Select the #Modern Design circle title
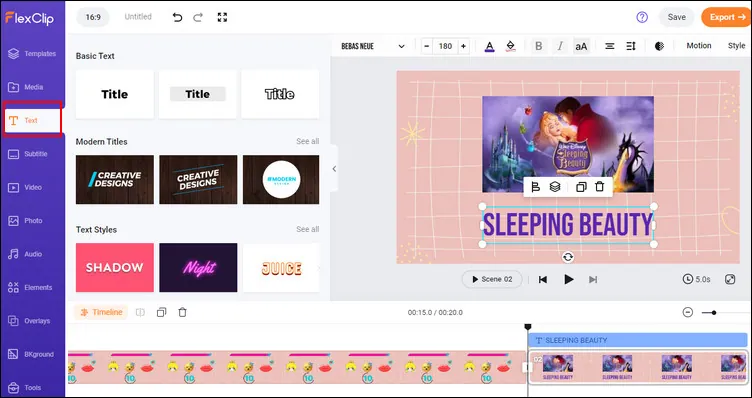 pyautogui.click(x=281, y=179)
